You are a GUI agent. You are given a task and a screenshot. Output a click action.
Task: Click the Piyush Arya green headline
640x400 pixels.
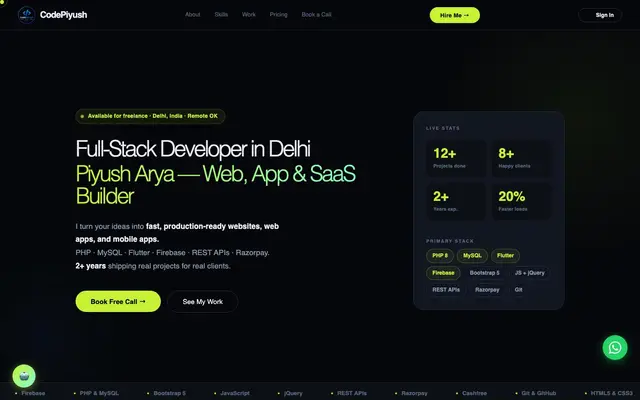pyautogui.click(x=216, y=185)
